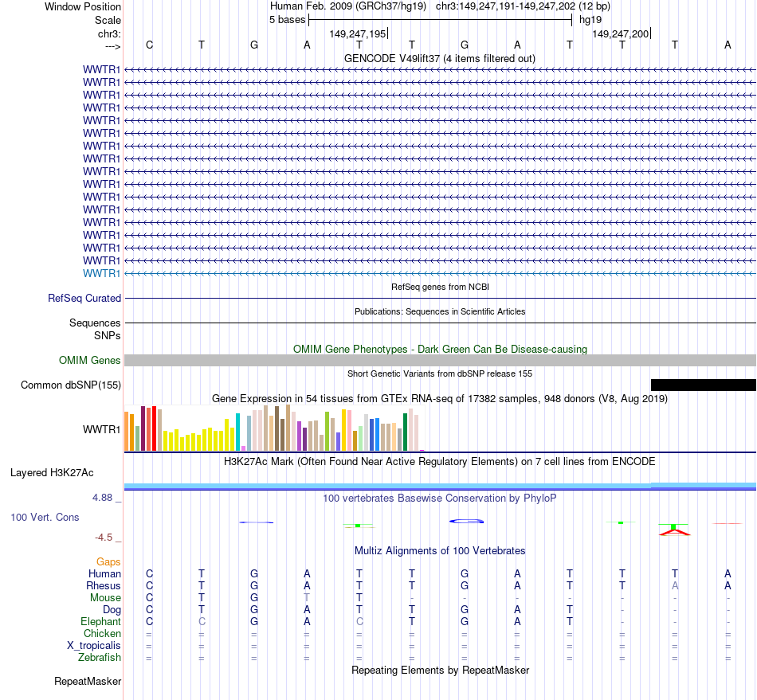Click the black Common dbSNP variant bar
Viewport: 757px width, 700px height.
pyautogui.click(x=704, y=385)
